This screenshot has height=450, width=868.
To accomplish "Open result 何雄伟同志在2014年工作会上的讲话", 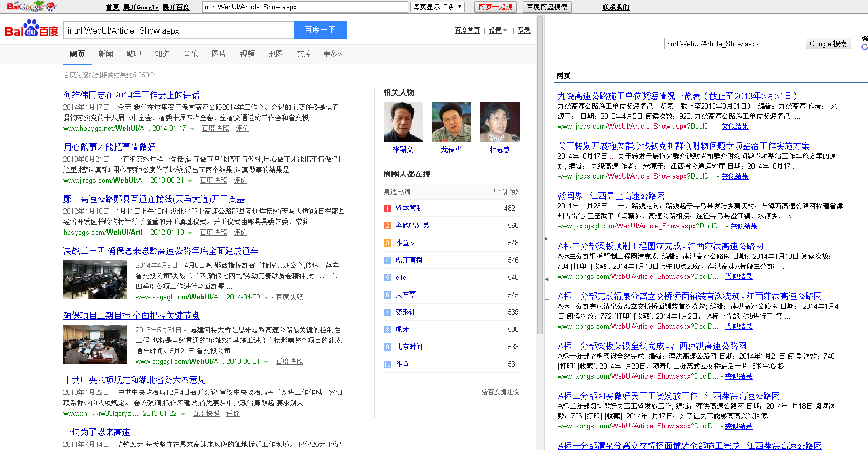I will pos(132,95).
